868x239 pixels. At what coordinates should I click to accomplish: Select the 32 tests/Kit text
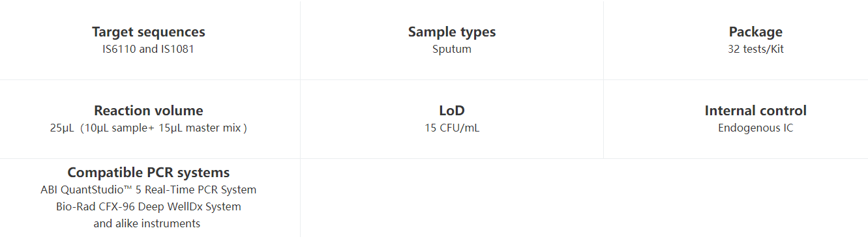click(x=756, y=49)
